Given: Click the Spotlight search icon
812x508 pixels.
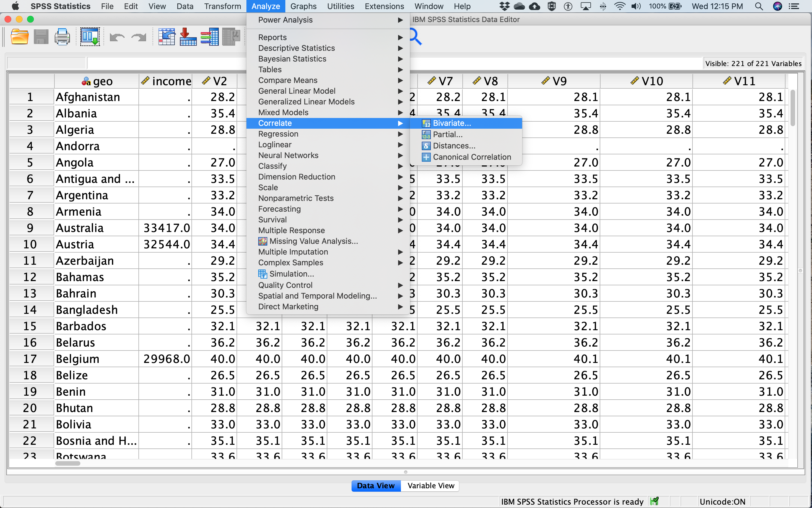Looking at the screenshot, I should coord(759,6).
